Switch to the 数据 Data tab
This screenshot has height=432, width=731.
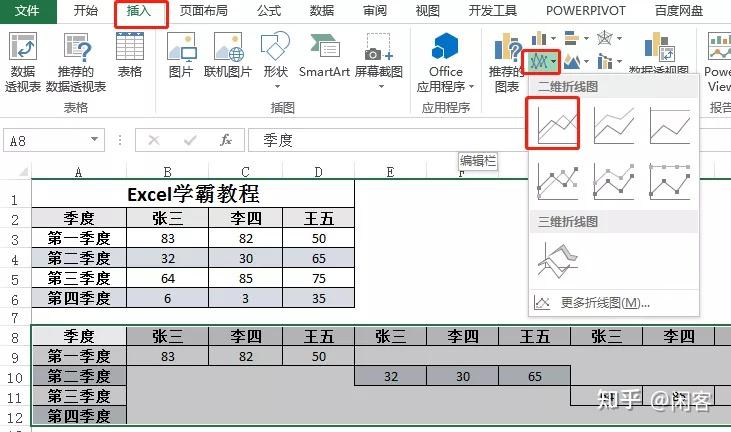pos(322,11)
